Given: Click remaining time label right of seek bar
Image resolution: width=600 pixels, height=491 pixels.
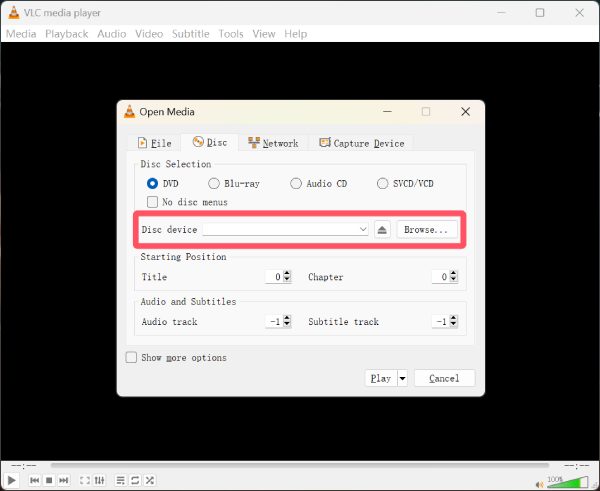Looking at the screenshot, I should (x=577, y=465).
